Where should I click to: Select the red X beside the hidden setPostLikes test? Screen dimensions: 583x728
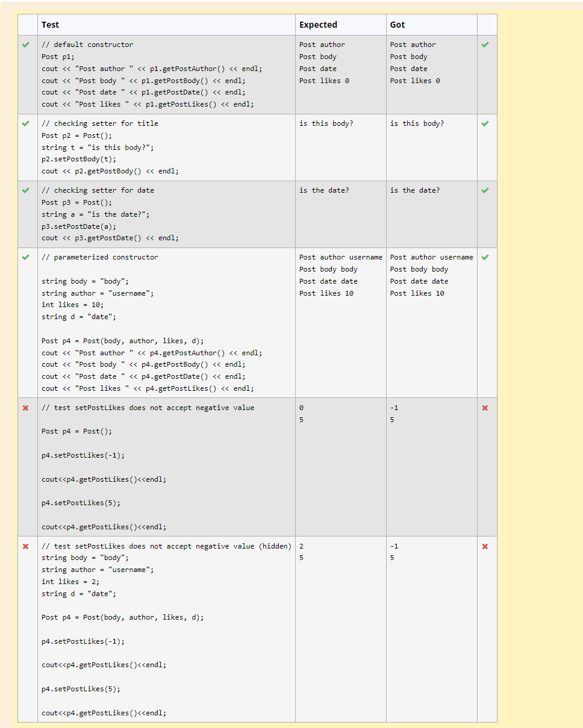click(x=26, y=546)
